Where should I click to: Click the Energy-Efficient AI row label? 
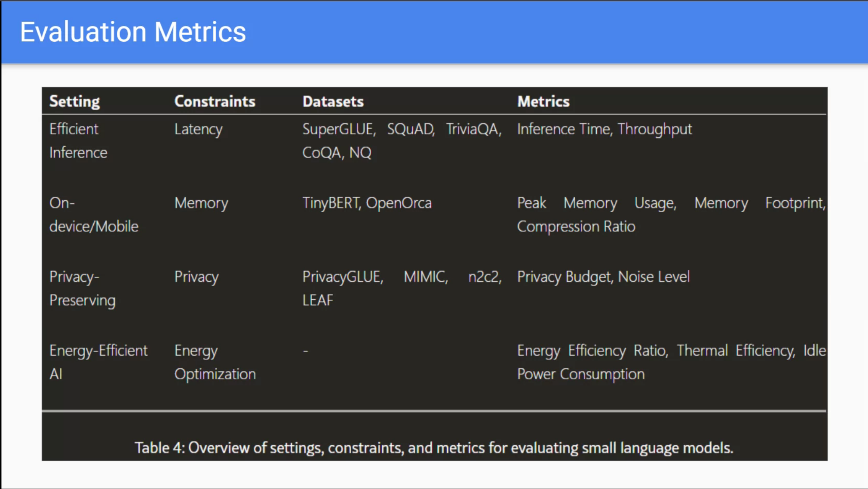pyautogui.click(x=98, y=362)
